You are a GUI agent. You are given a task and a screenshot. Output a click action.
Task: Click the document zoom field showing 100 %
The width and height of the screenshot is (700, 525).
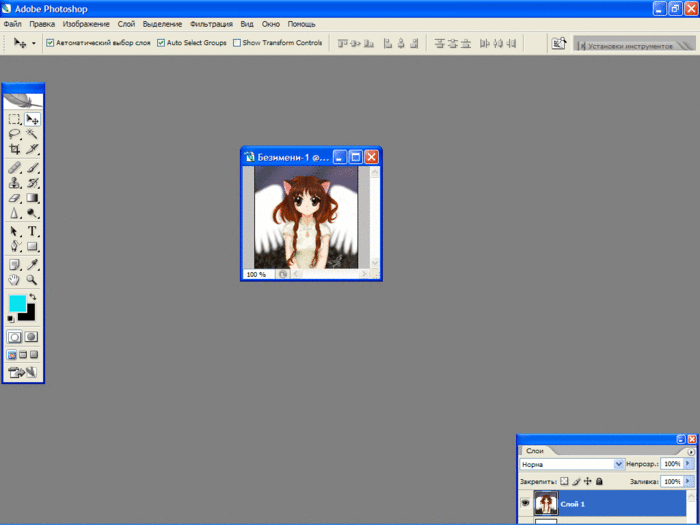(259, 275)
